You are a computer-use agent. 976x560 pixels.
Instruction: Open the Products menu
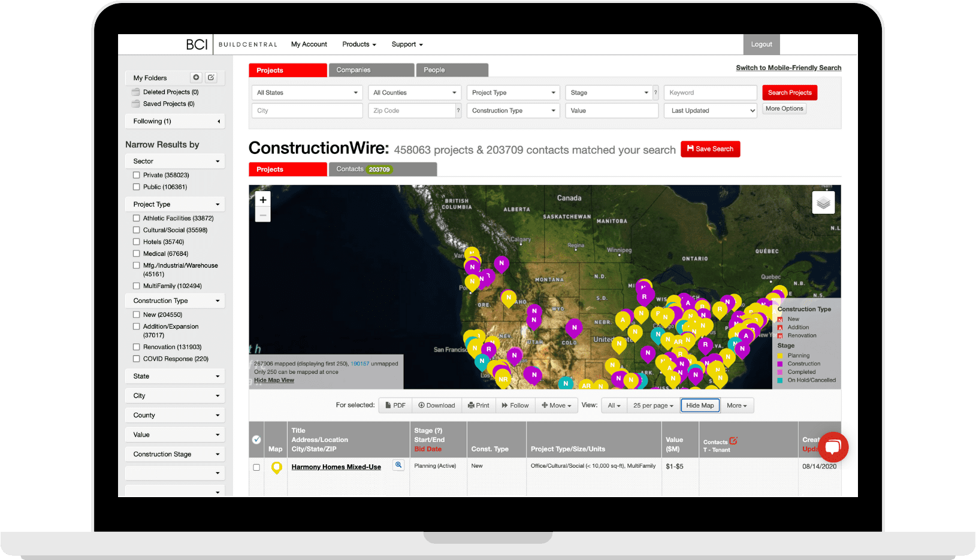tap(359, 44)
